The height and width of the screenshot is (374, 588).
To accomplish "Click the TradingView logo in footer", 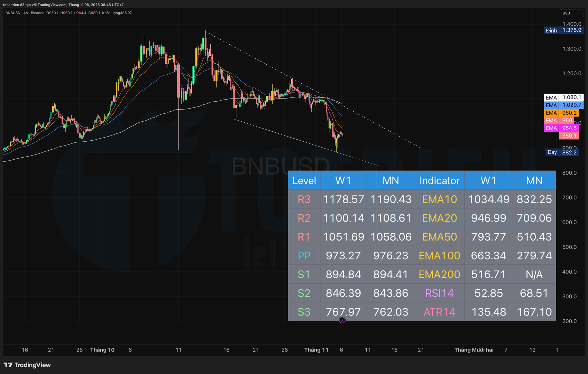I will pos(27,365).
